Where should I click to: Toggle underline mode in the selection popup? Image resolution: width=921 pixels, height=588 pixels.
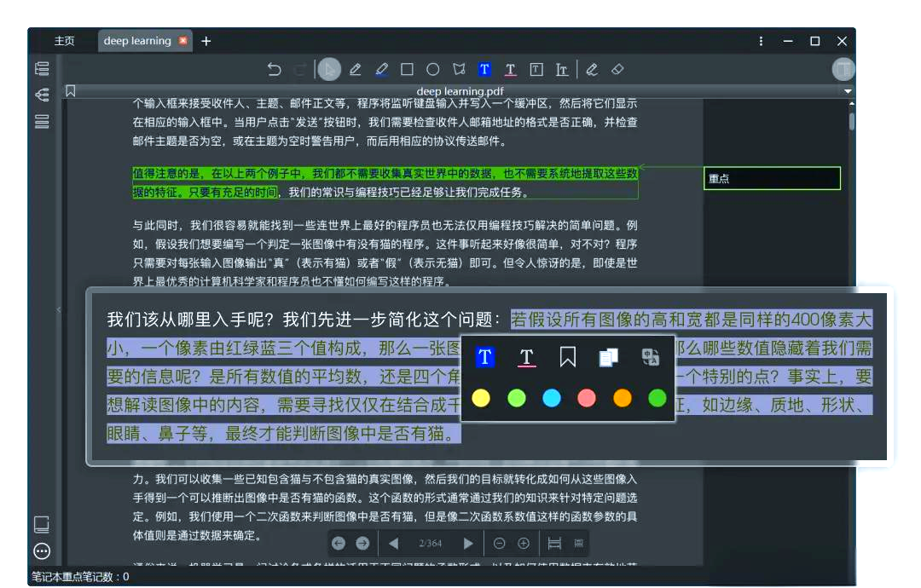(x=526, y=358)
